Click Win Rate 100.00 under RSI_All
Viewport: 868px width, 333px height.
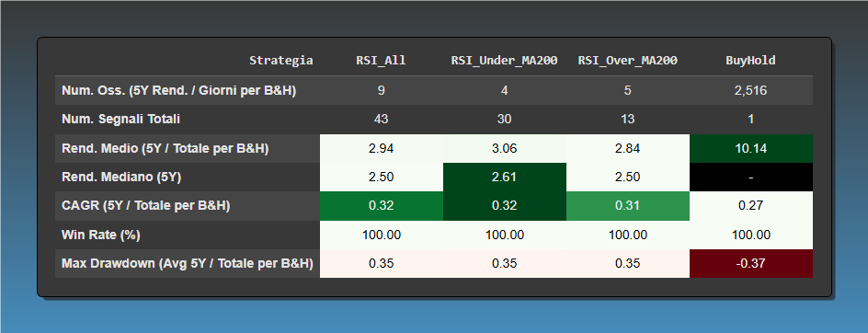[x=382, y=235]
